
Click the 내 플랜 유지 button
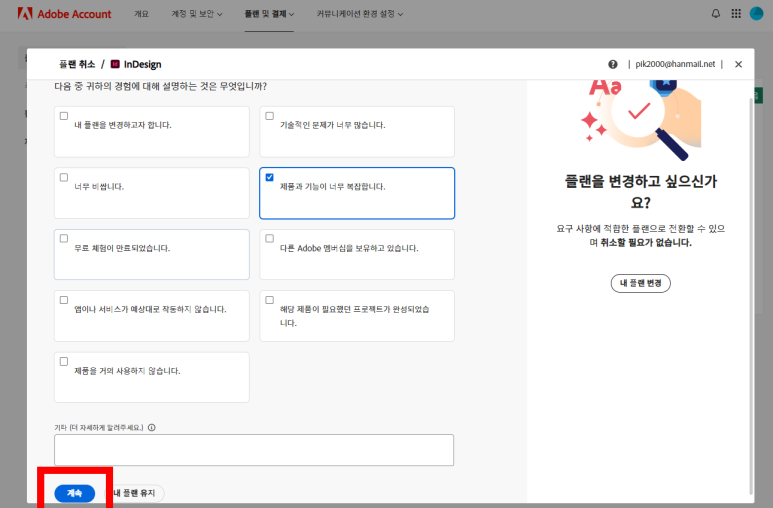(x=136, y=493)
